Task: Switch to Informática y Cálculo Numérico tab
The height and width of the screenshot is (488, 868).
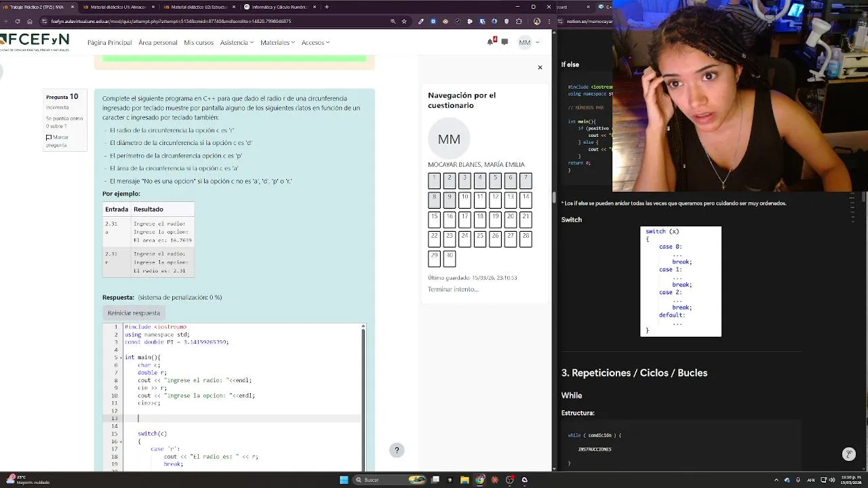Action: (x=279, y=7)
